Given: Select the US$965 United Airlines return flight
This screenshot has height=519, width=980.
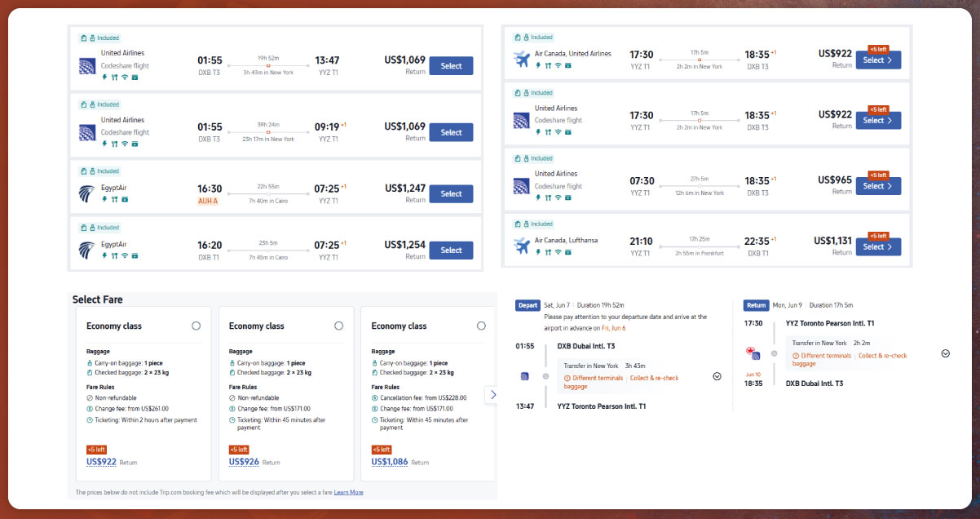Looking at the screenshot, I should pyautogui.click(x=877, y=186).
